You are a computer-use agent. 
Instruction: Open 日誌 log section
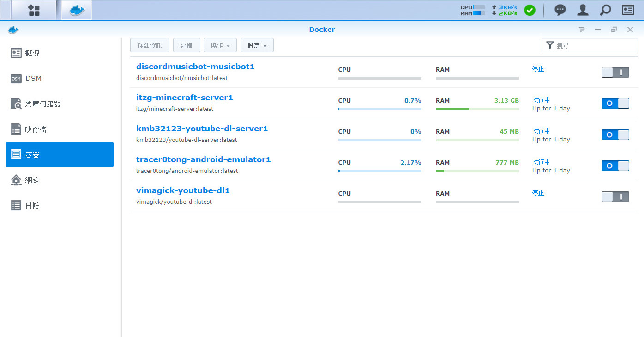click(x=60, y=205)
